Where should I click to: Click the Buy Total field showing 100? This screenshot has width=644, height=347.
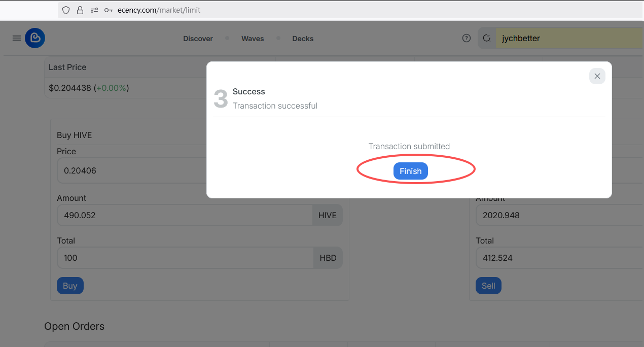coord(185,258)
